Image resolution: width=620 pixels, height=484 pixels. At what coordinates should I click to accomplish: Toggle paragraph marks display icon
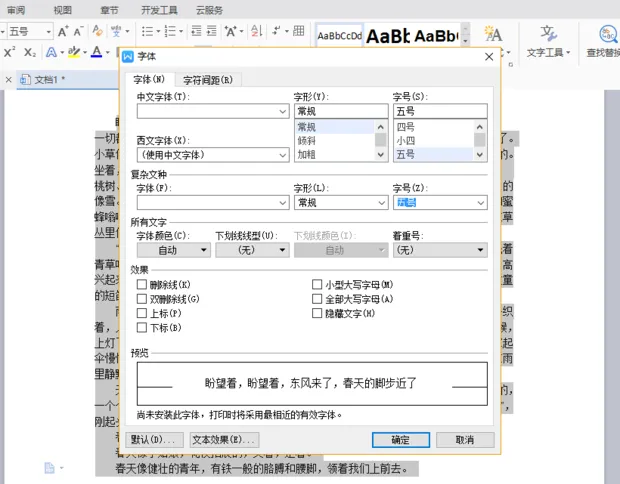pos(276,31)
